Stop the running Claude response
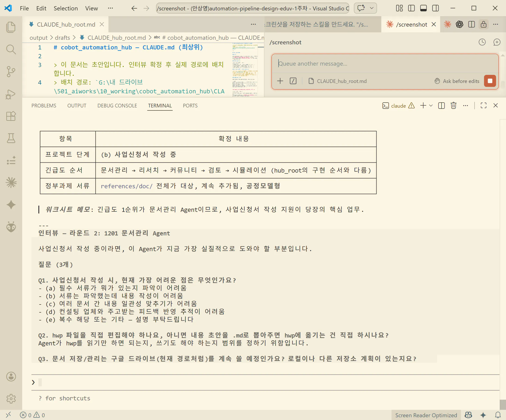This screenshot has width=506, height=420. click(490, 81)
